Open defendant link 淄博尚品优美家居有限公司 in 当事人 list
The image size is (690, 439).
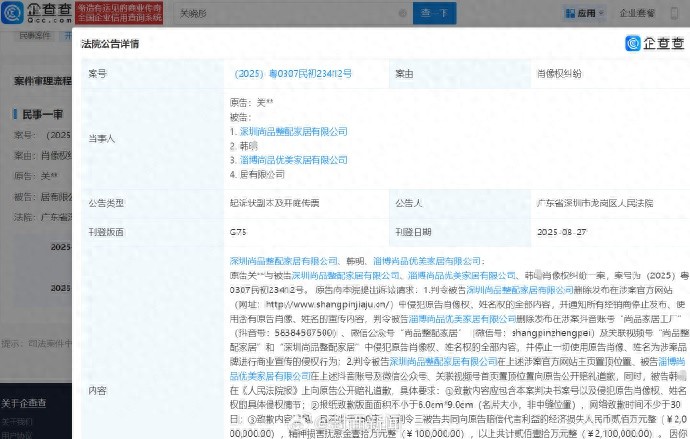294,160
